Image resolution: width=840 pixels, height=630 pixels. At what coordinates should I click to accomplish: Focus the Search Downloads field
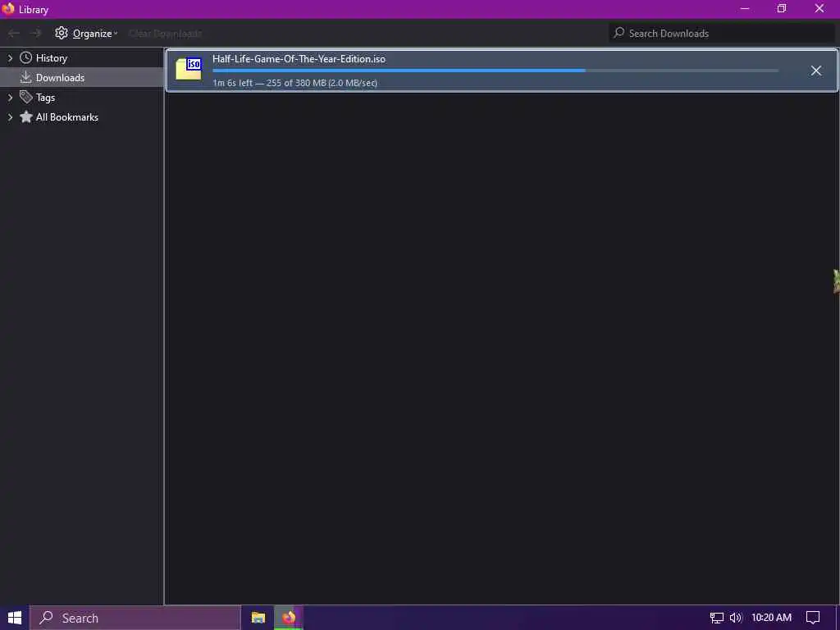(x=722, y=33)
